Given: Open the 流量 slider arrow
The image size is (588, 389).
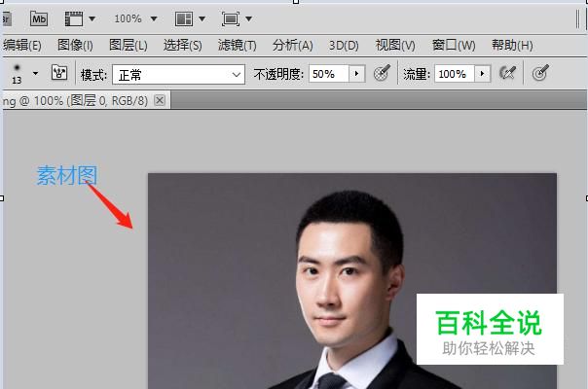Looking at the screenshot, I should [x=483, y=74].
